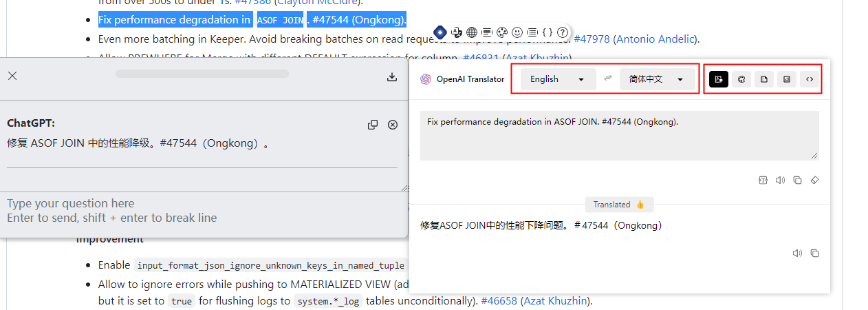Play translated text audio with speaker icon
The image size is (868, 310).
point(797,253)
